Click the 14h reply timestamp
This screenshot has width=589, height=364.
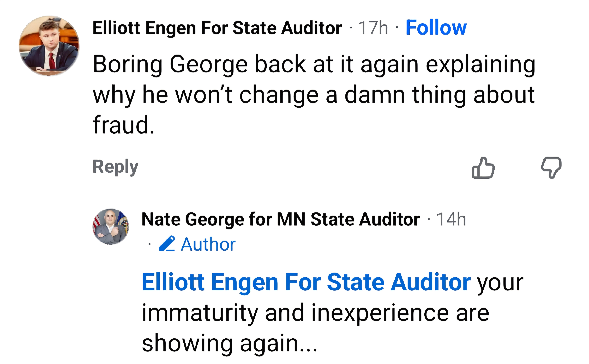click(451, 219)
